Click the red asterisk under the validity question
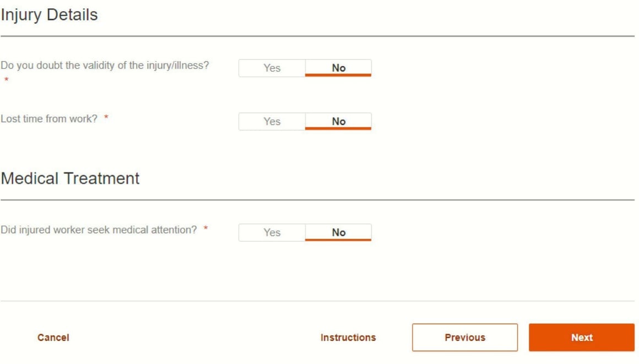Screen dimensions: 639x364 [x=7, y=80]
